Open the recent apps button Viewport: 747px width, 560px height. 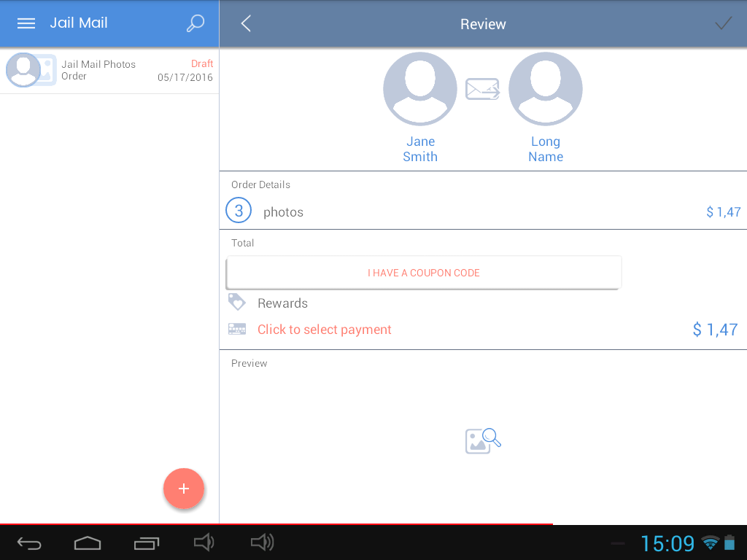coord(146,542)
